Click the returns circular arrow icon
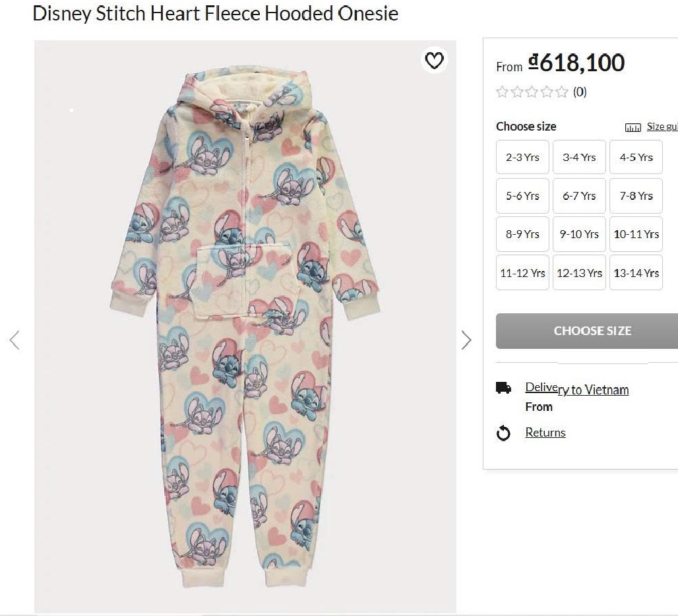This screenshot has width=678, height=616. [503, 433]
